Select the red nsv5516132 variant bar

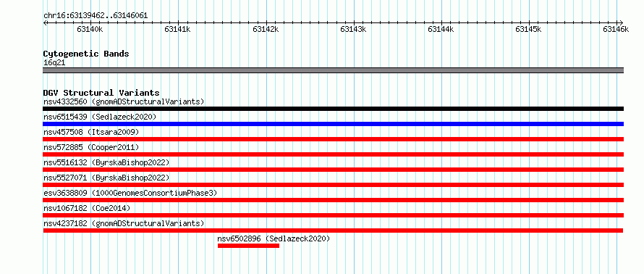click(x=333, y=170)
